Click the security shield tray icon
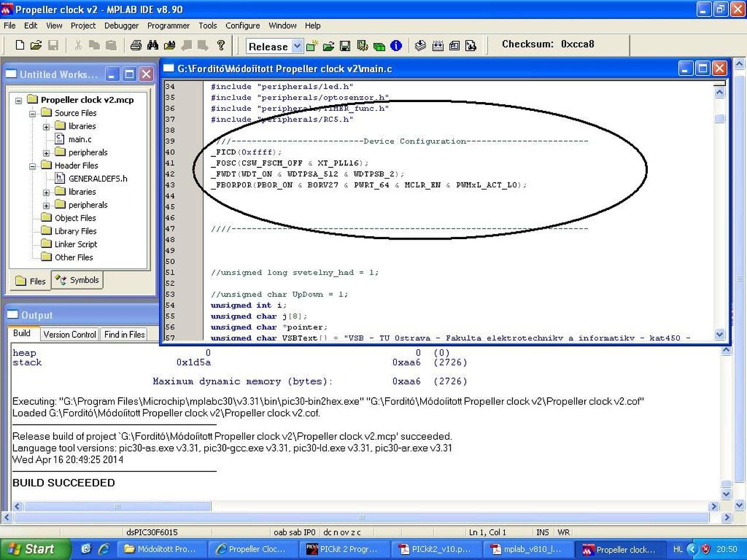 tap(706, 549)
